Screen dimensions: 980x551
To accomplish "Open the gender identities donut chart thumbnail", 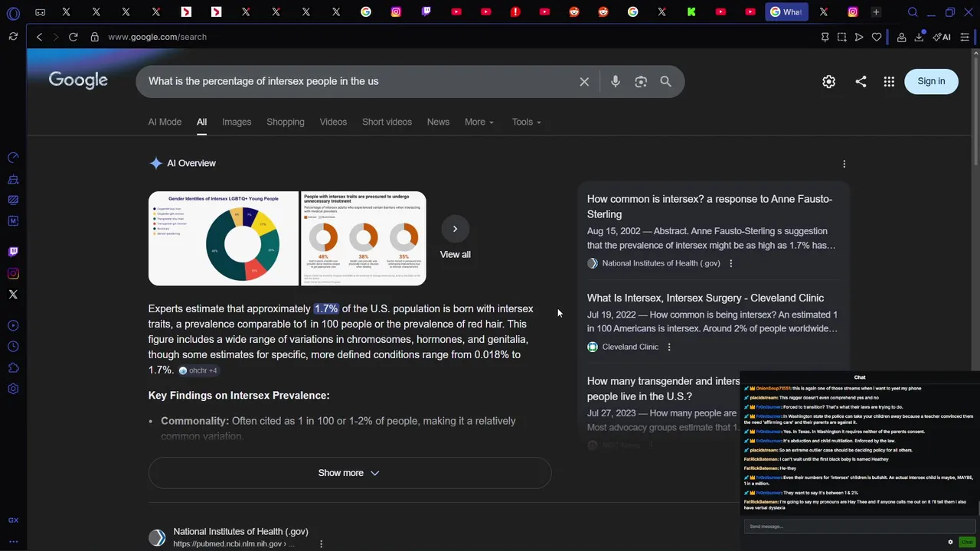I will coord(223,238).
